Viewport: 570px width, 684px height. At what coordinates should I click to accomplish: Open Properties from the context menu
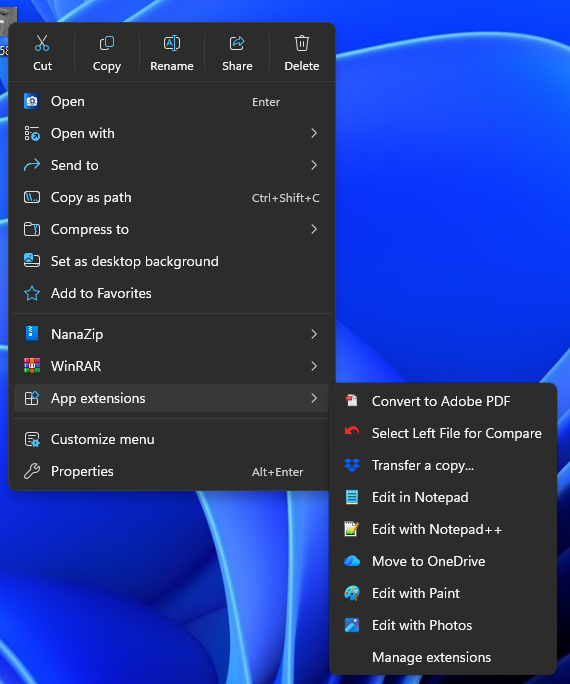point(171,472)
